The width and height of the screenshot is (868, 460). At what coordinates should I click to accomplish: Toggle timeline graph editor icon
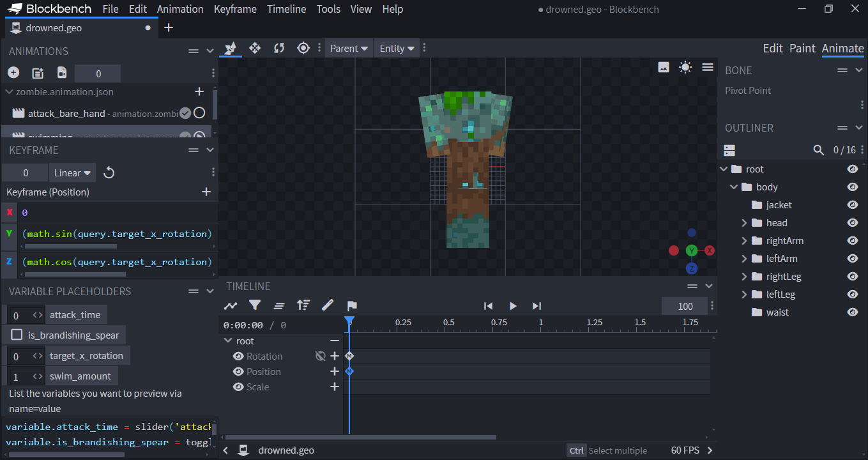(x=231, y=305)
